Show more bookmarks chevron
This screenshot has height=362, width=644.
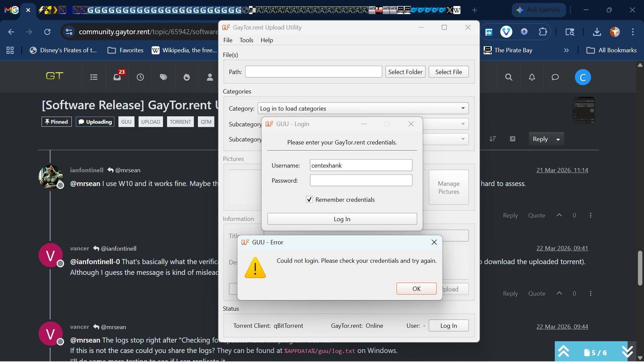point(567,50)
